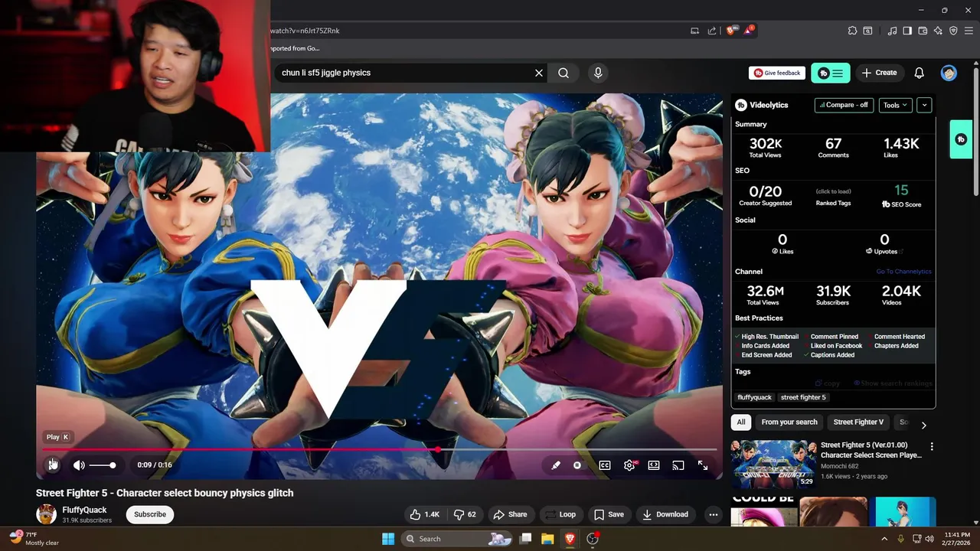Click the 'street fighter 5' tag chip

[x=803, y=397]
